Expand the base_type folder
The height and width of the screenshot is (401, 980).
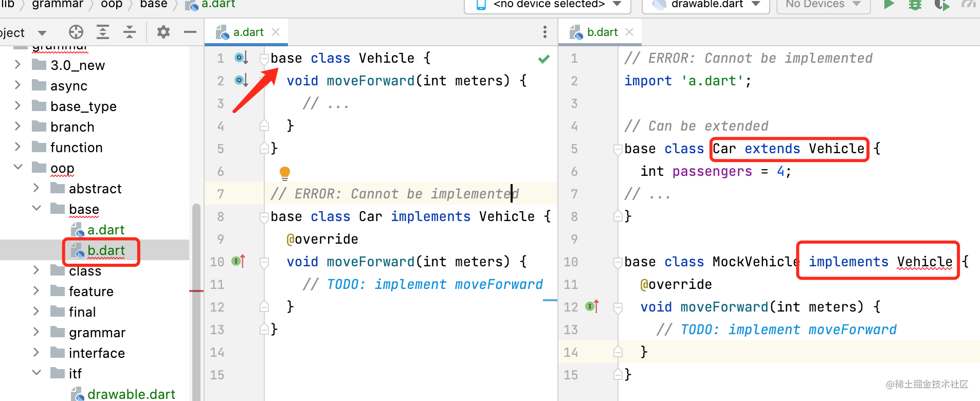[x=18, y=106]
